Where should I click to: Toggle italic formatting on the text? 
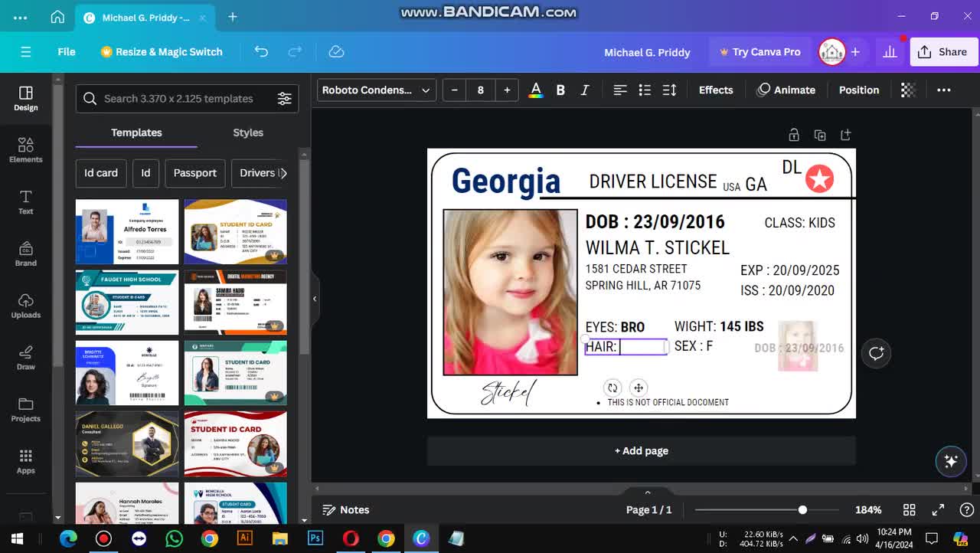584,90
